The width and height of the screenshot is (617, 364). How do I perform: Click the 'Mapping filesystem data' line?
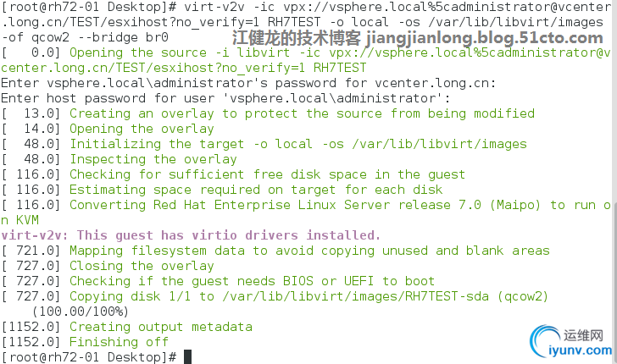(309, 251)
